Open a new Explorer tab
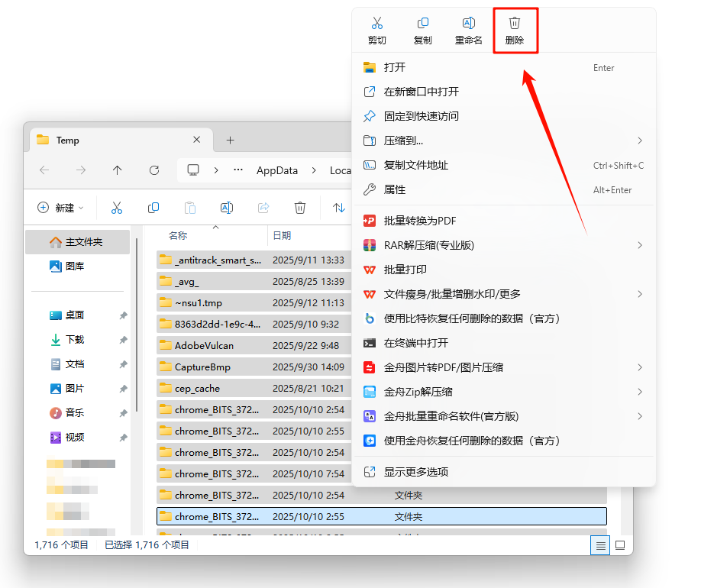The width and height of the screenshot is (701, 588). click(230, 140)
